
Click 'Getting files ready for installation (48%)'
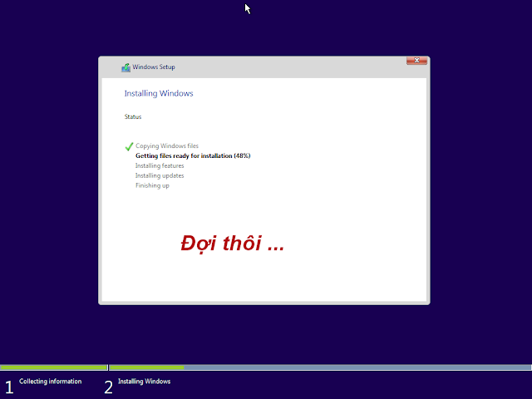point(193,155)
